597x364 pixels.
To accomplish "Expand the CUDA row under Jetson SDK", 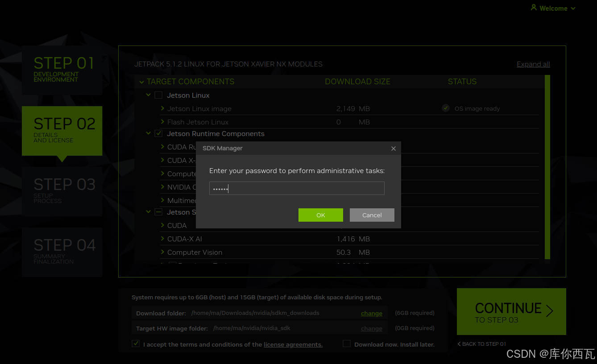I will click(x=162, y=225).
